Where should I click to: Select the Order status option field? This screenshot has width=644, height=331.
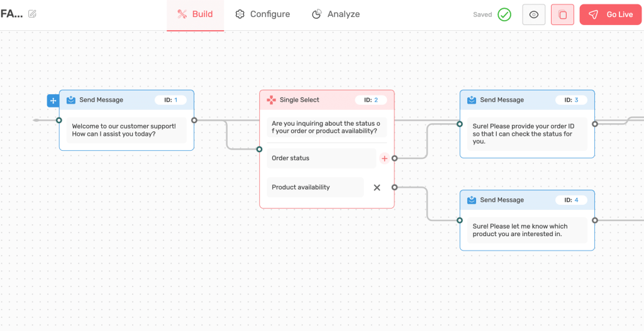(321, 158)
